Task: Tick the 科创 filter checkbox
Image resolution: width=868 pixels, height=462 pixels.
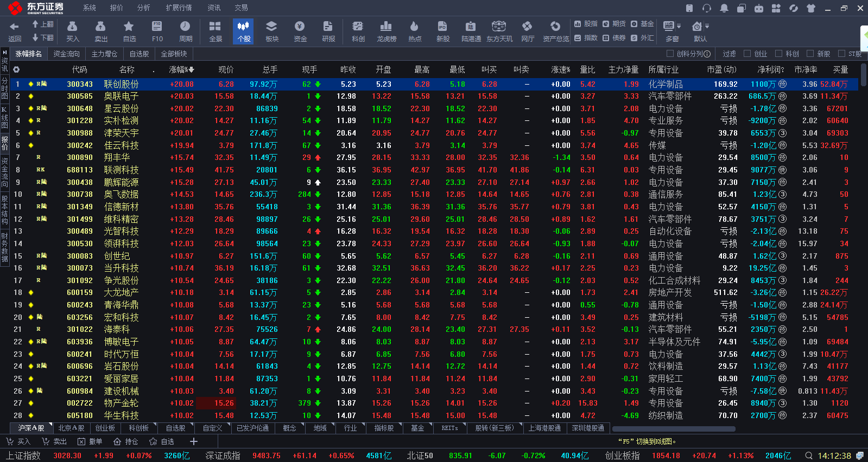Action: pyautogui.click(x=778, y=54)
